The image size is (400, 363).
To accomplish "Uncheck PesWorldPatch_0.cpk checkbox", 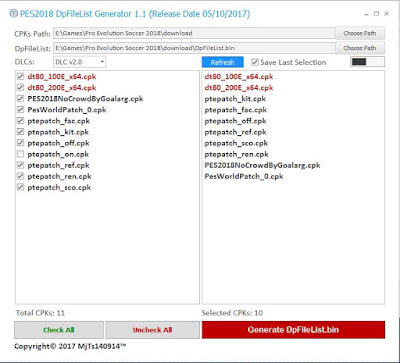I will [x=21, y=110].
